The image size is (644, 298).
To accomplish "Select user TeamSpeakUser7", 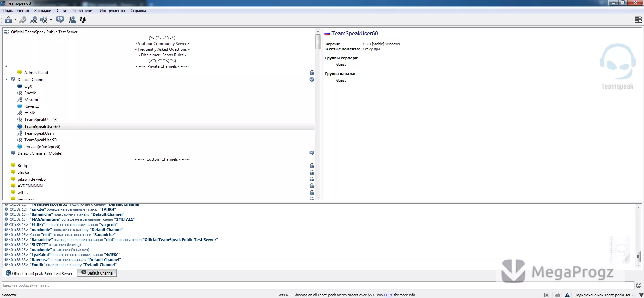I will tap(40, 133).
